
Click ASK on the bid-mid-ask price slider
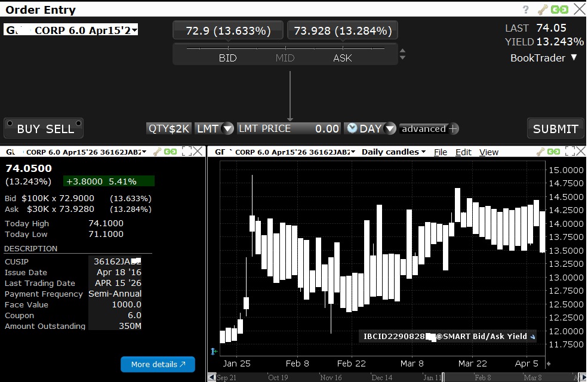tap(342, 58)
